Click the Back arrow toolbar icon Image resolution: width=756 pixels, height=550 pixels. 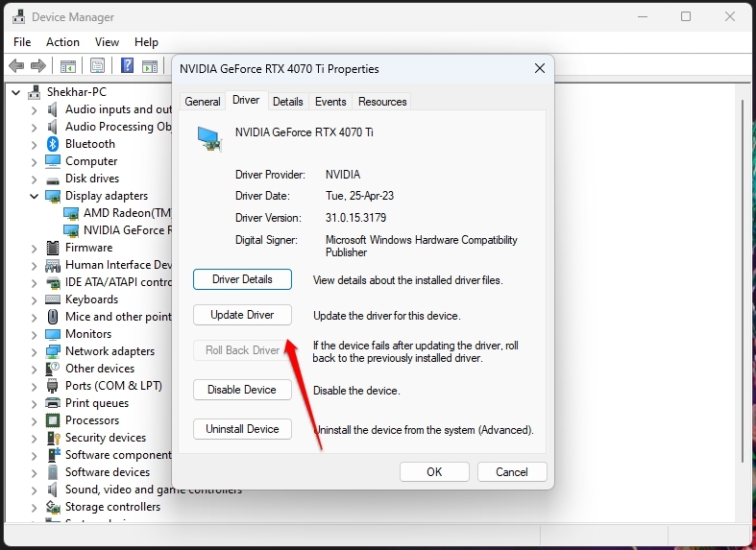pyautogui.click(x=16, y=65)
